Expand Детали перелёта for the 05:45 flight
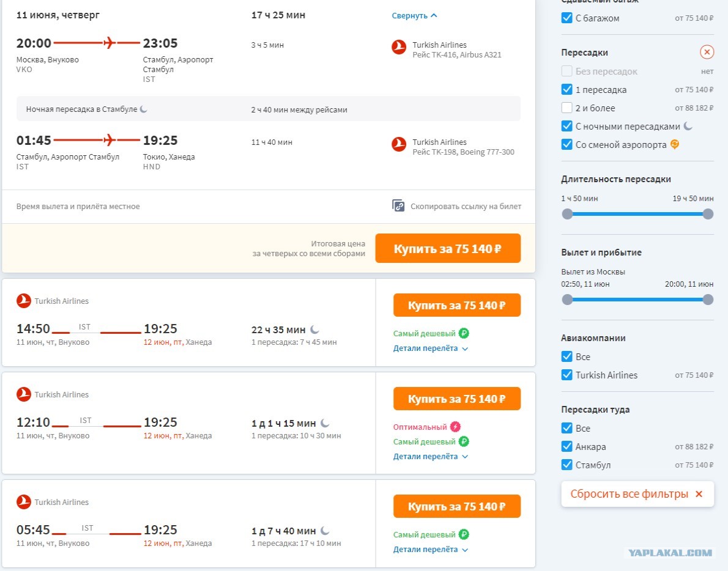 431,549
